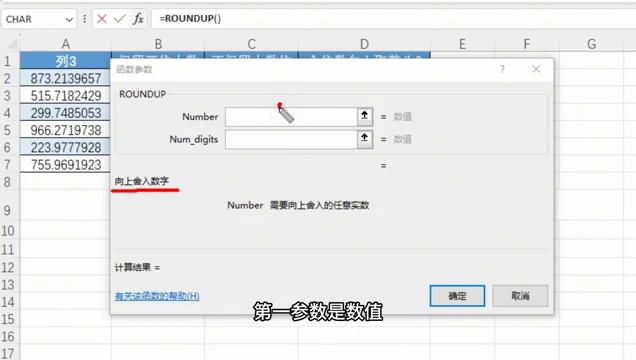Viewport: 636px width, 360px height.
Task: Select column A header
Action: click(x=65, y=44)
